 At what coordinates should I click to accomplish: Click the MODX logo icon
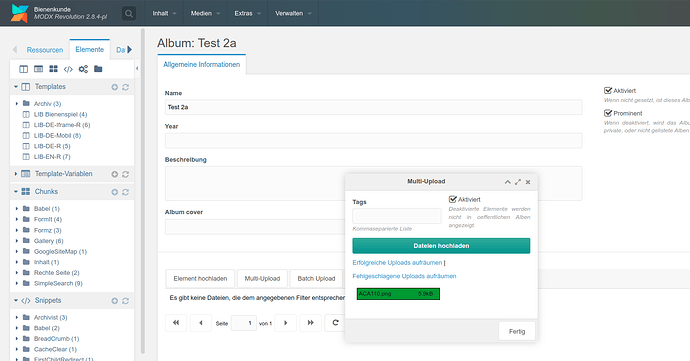pyautogui.click(x=20, y=13)
